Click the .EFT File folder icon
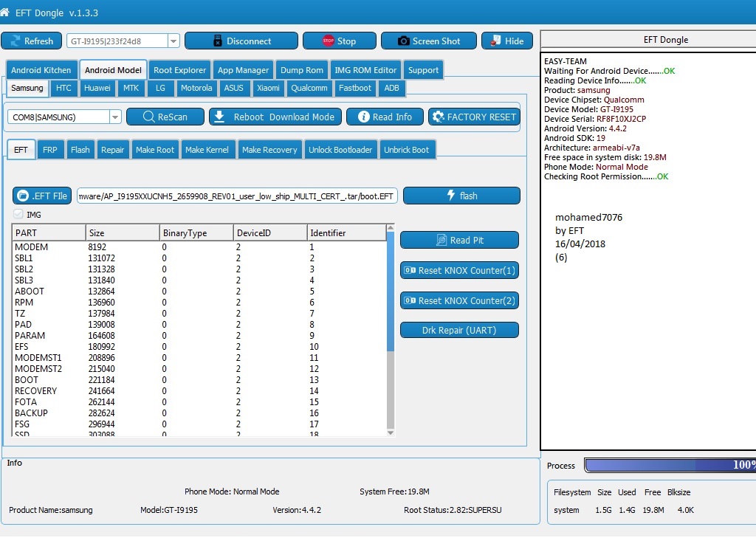Screen dimensions: 756x538 [x=23, y=196]
